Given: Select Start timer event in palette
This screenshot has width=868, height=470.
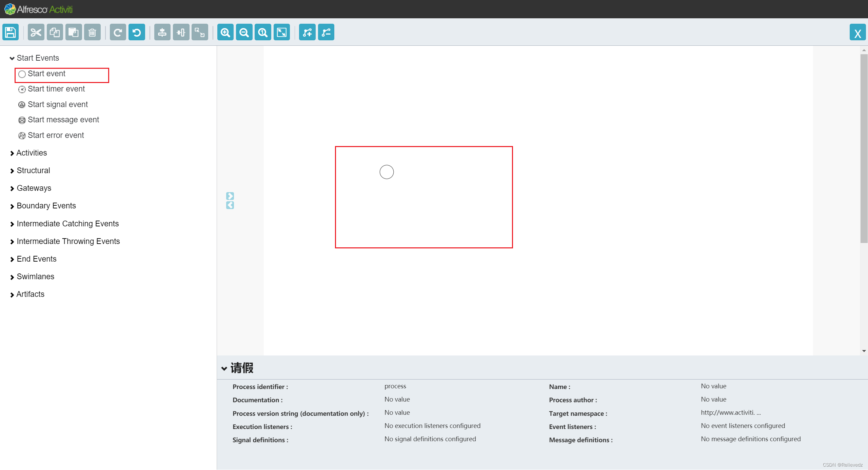Looking at the screenshot, I should point(56,89).
